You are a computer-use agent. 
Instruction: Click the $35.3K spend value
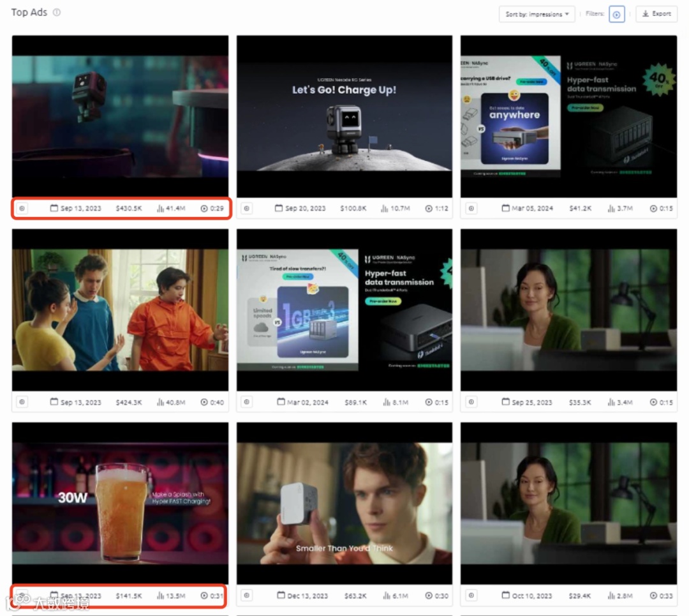click(x=580, y=402)
